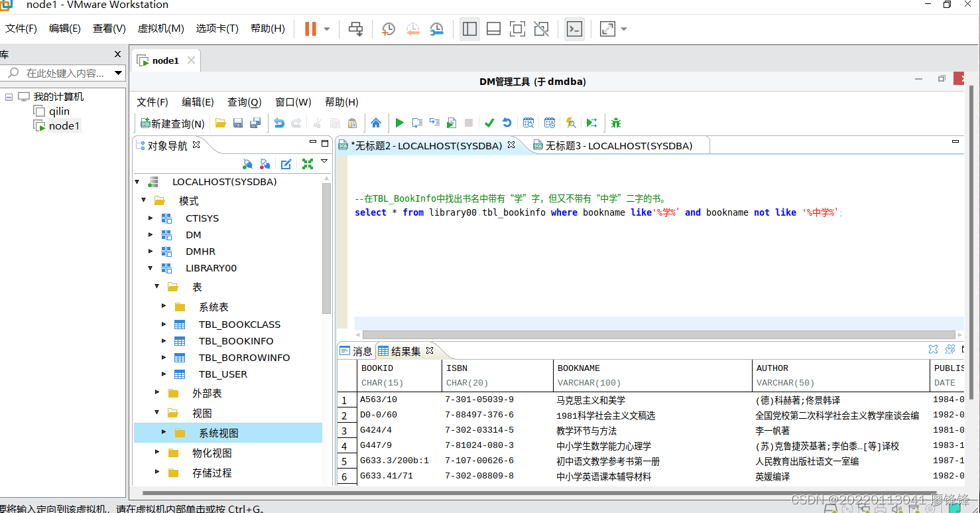
Task: Click the edit pencil icon in object navigator
Action: coord(286,164)
